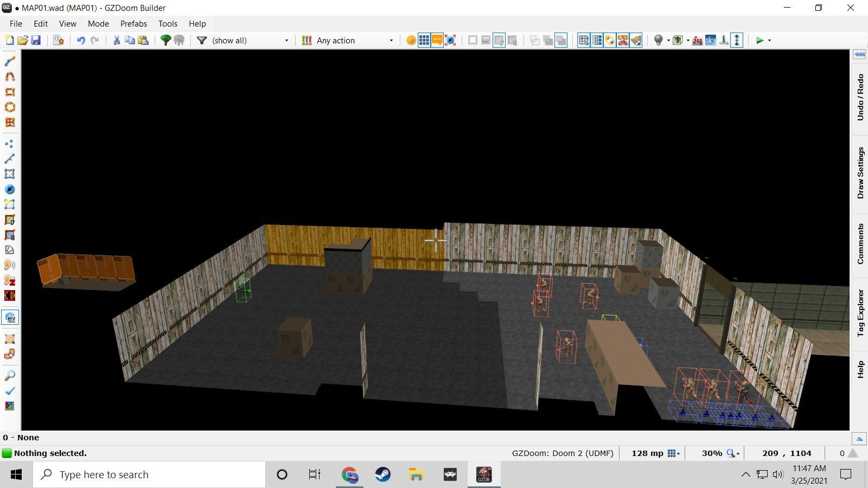Open the zoom level menu in status bar
868x488 pixels.
tap(733, 453)
